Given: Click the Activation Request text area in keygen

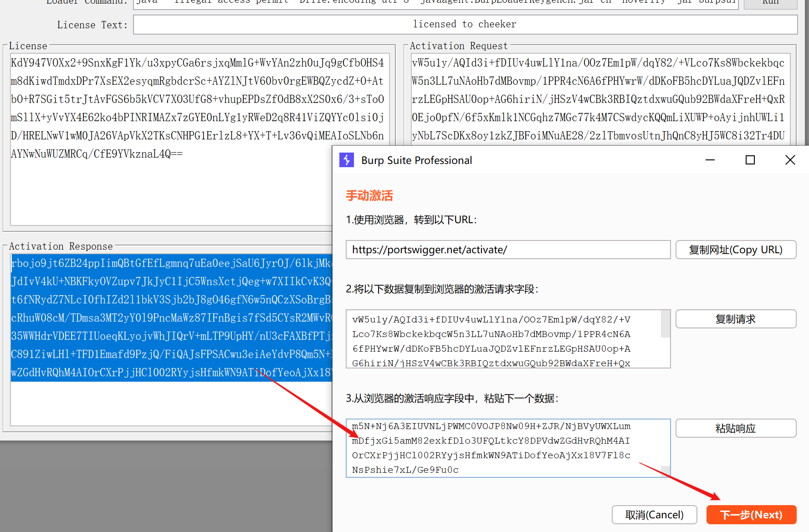Looking at the screenshot, I should pyautogui.click(x=600, y=99).
